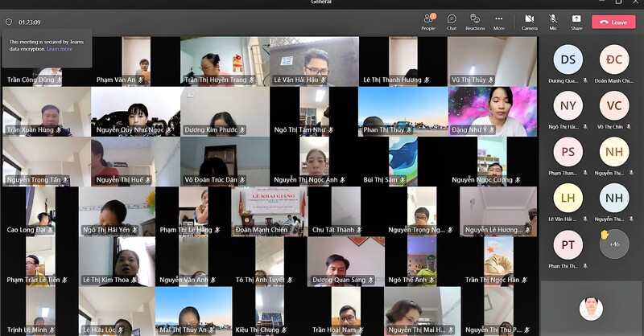Image resolution: width=644 pixels, height=336 pixels.
Task: Click the DS participant avatar
Action: click(568, 59)
